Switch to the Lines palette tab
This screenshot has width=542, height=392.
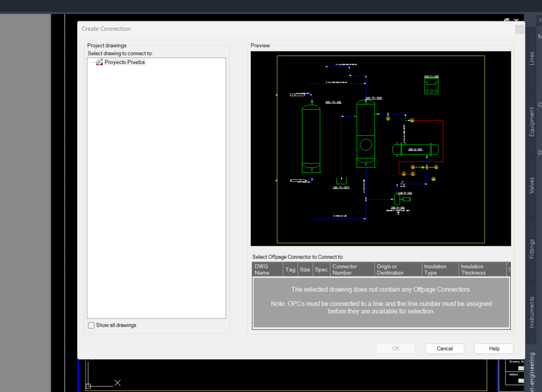pos(532,58)
